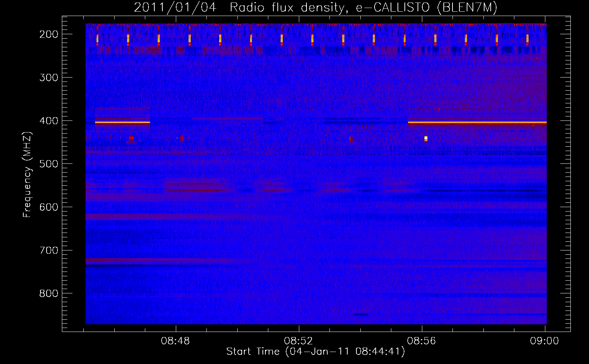Click the 08:56 time tick label
Viewport: 589px width, 364px height.
tap(422, 341)
